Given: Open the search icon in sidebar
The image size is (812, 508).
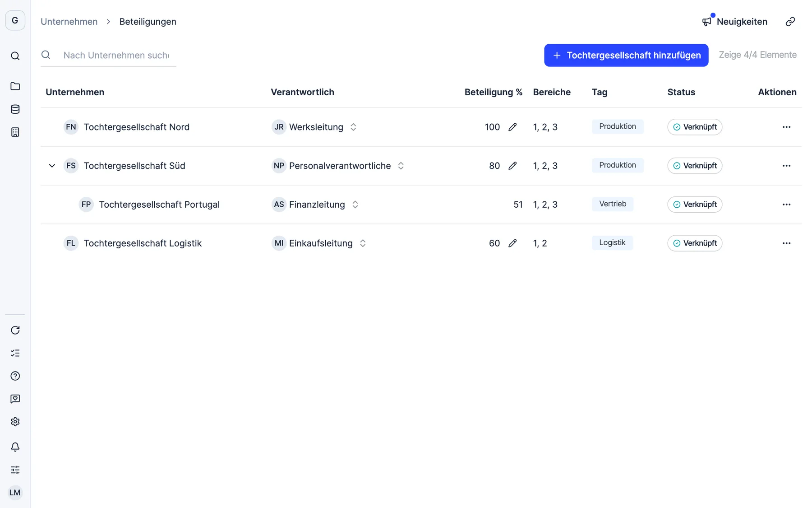Looking at the screenshot, I should click(15, 56).
